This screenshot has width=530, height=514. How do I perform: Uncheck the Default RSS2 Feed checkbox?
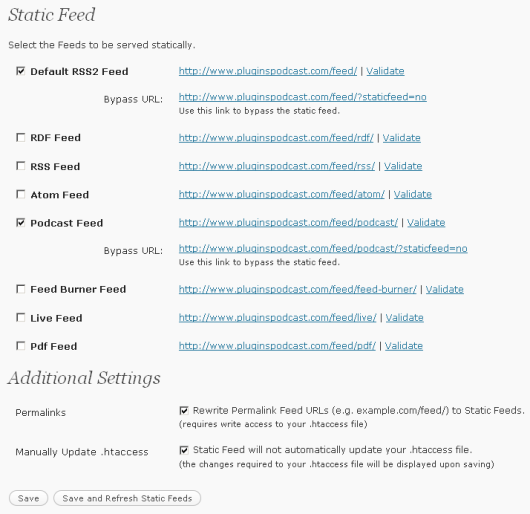[x=21, y=71]
